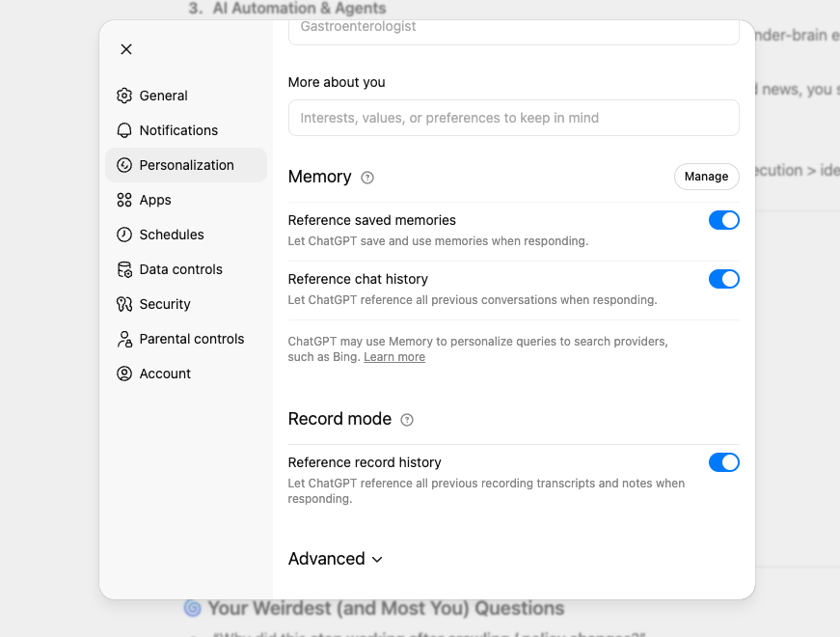
Task: Toggle Reference record history switch
Action: coord(723,462)
